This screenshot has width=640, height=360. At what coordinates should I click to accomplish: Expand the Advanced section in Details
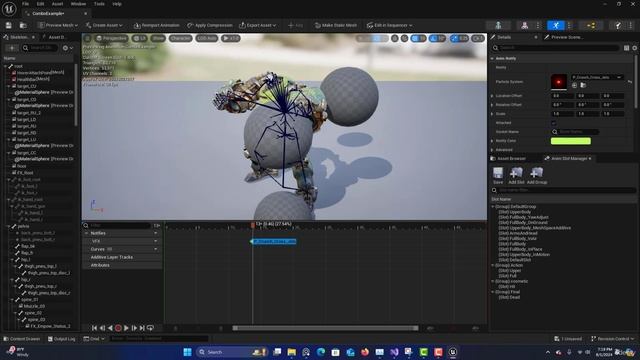coord(492,150)
